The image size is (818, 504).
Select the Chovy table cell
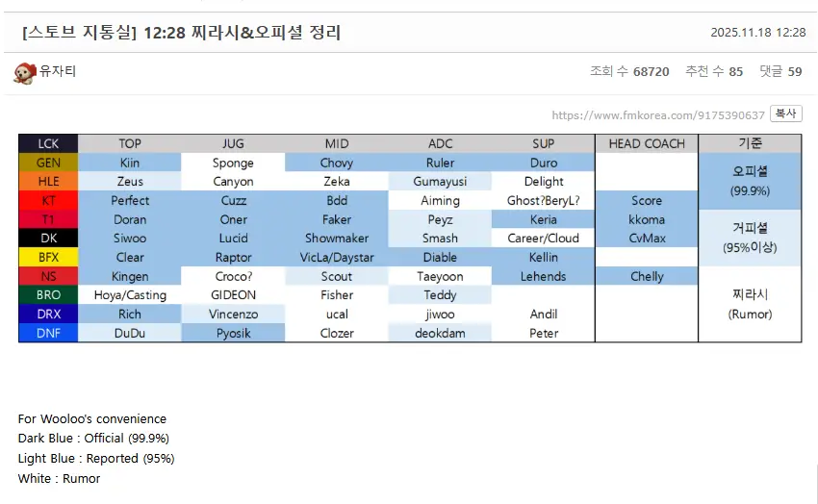tap(337, 163)
